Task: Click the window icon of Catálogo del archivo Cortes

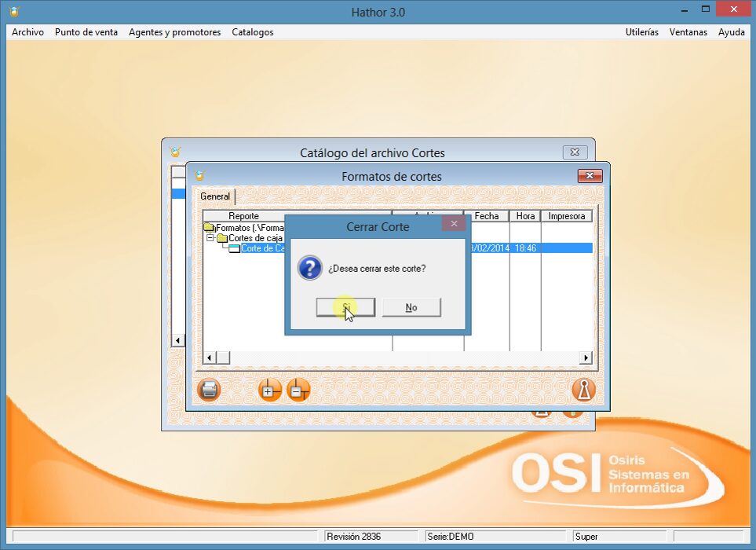Action: [176, 152]
